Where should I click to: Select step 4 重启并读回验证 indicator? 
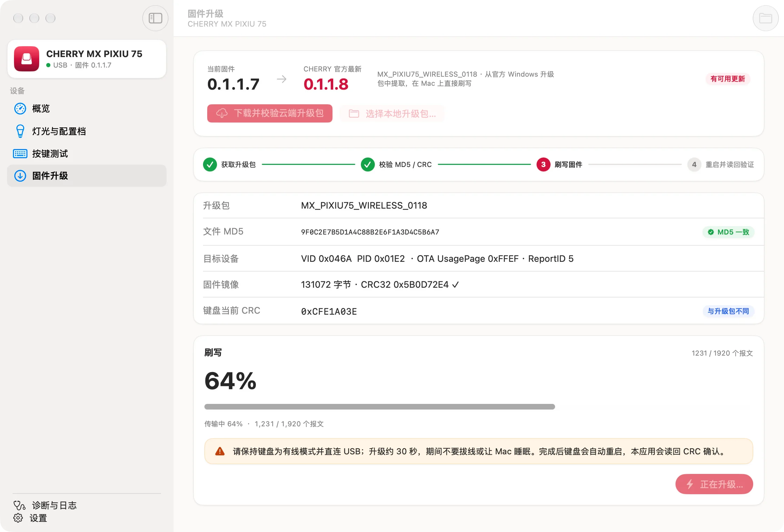point(694,164)
